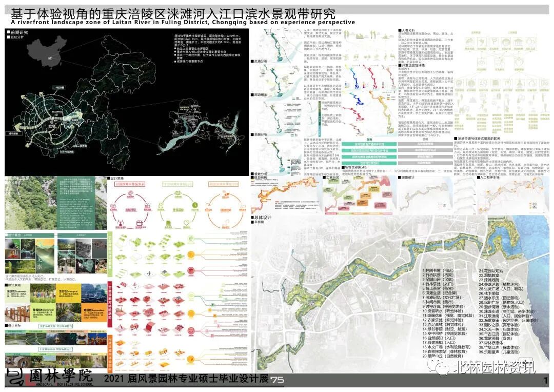Click the '2021届风景园林专业硕士毕业设计展' footer text
This screenshot has height=392, width=554.
pos(186,379)
